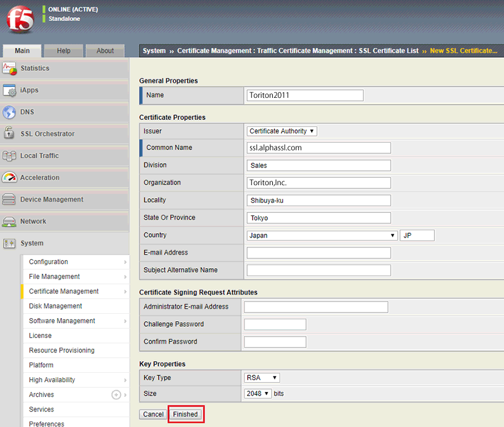Click the Acceleration gauge icon
This screenshot has height=427, width=504.
(x=9, y=177)
